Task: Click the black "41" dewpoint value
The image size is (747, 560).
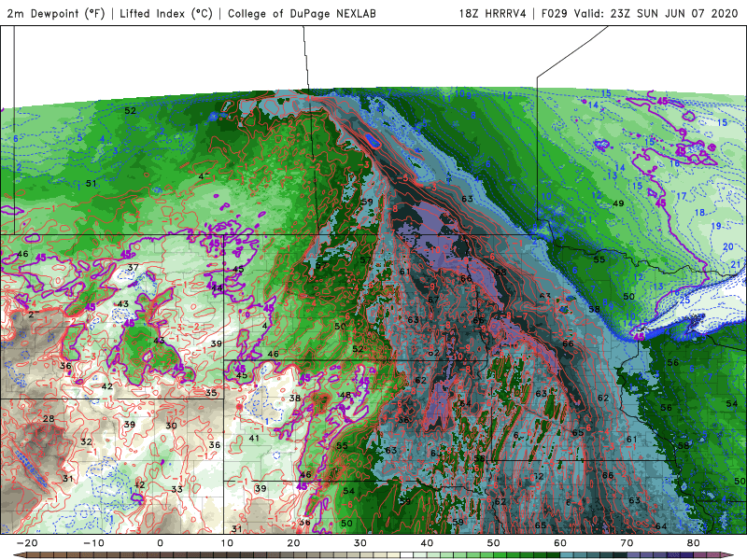Action: tap(254, 438)
